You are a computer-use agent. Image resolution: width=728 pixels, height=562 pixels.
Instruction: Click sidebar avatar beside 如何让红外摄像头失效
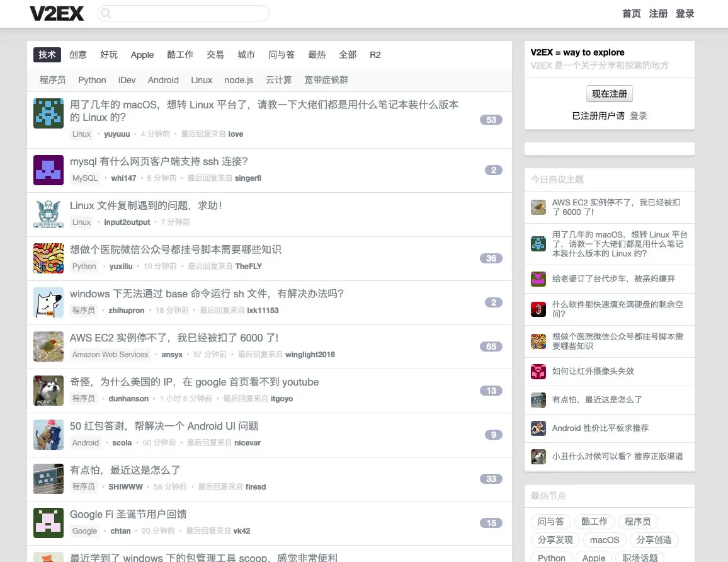(538, 372)
